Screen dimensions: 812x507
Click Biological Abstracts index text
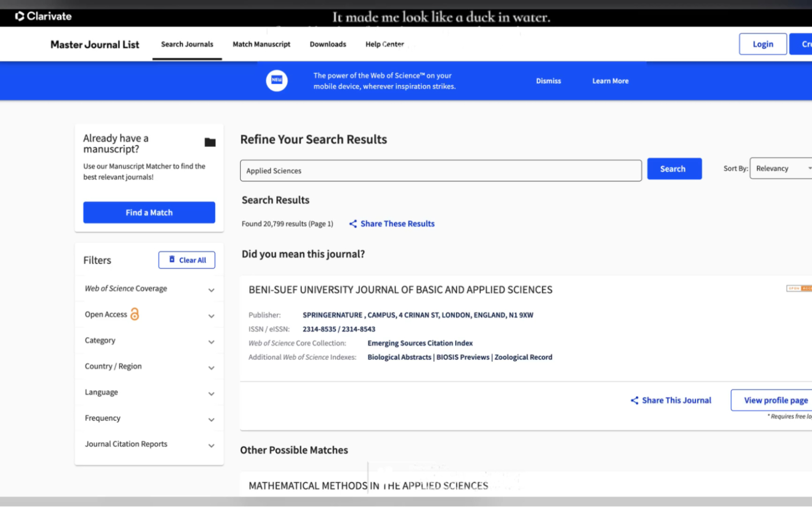399,357
